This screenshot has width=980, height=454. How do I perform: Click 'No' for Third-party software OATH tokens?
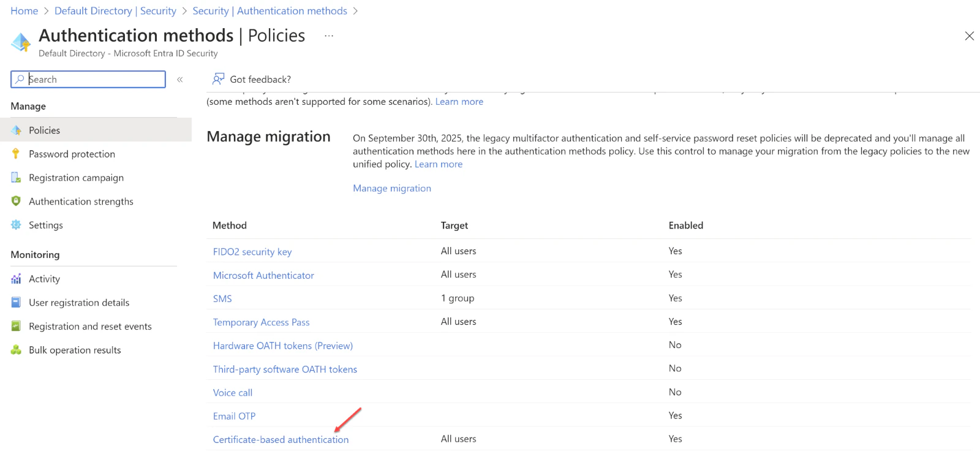pos(675,368)
